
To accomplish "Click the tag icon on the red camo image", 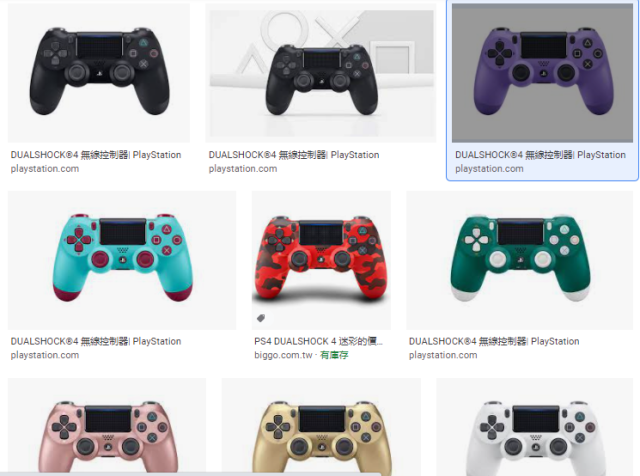I will [x=261, y=318].
